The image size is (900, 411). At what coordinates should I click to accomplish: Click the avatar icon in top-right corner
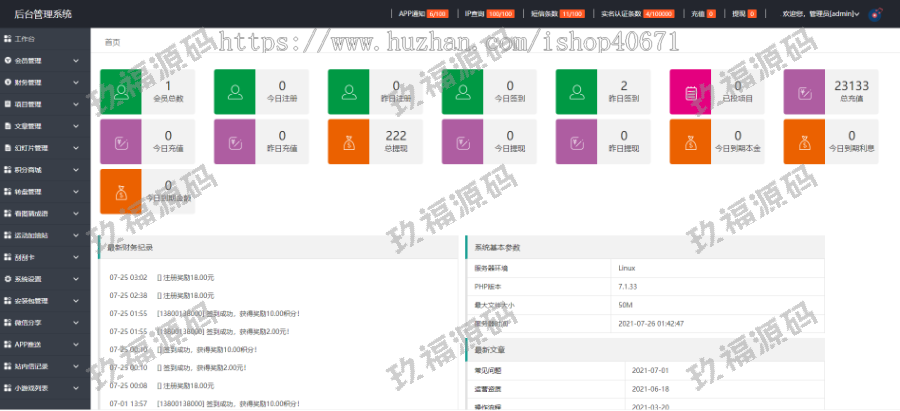click(874, 15)
